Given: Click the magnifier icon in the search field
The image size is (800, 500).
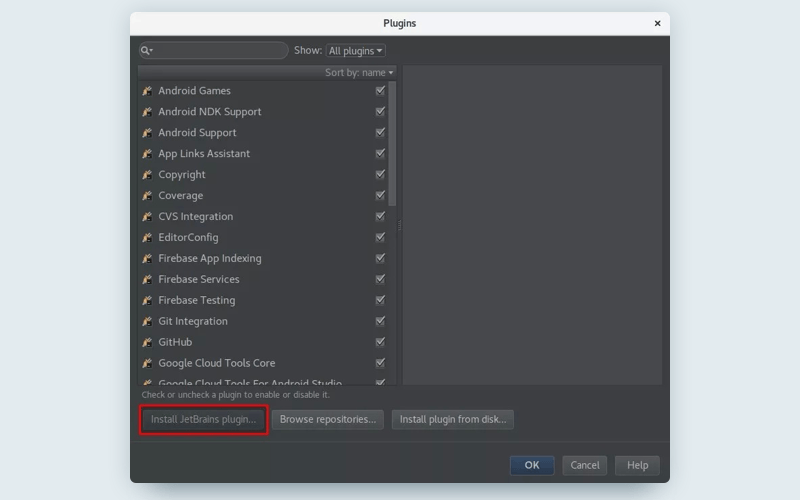Looking at the screenshot, I should point(146,50).
